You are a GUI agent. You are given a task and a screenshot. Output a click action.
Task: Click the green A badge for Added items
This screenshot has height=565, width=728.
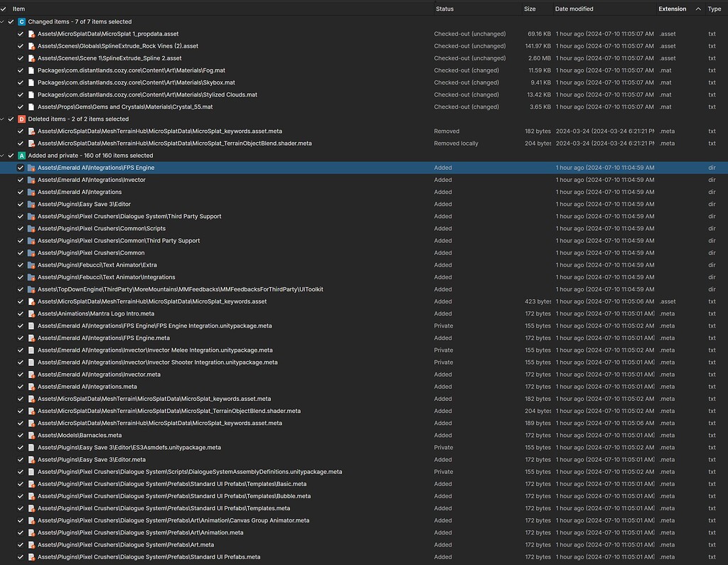pyautogui.click(x=21, y=155)
